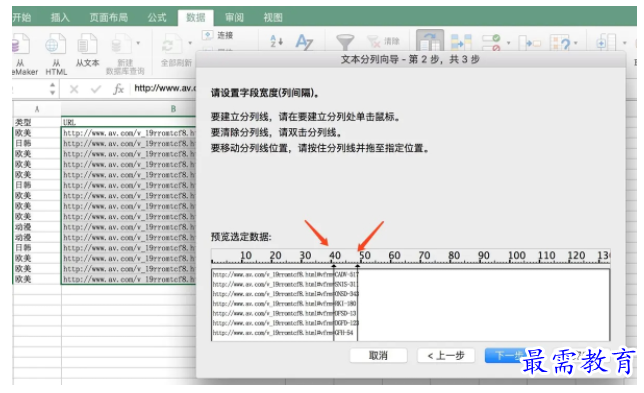Cancel formula entry with the X icon
The width and height of the screenshot is (644, 393).
(x=74, y=89)
